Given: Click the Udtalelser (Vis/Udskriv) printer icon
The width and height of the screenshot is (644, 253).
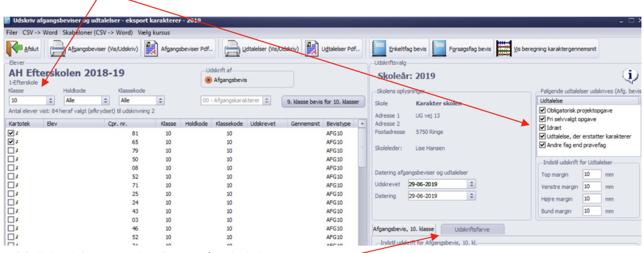Looking at the screenshot, I should (x=232, y=50).
